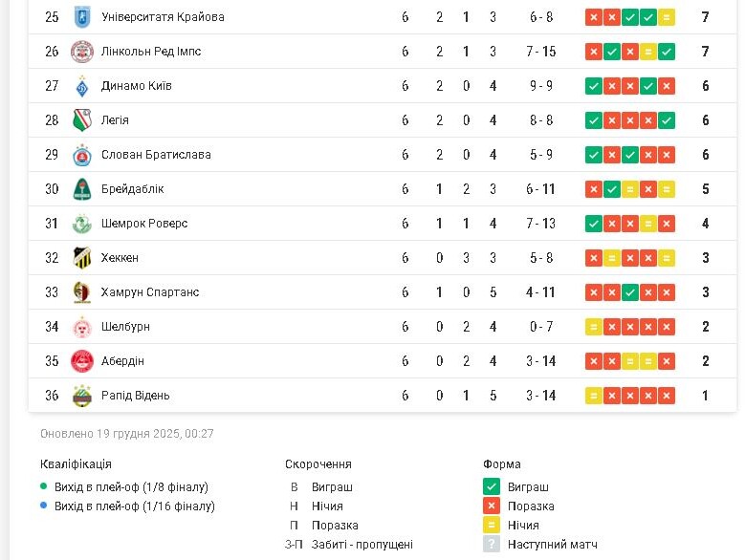
Task: Click the Лінкольн Ред Імпс club crest
Action: [x=81, y=52]
